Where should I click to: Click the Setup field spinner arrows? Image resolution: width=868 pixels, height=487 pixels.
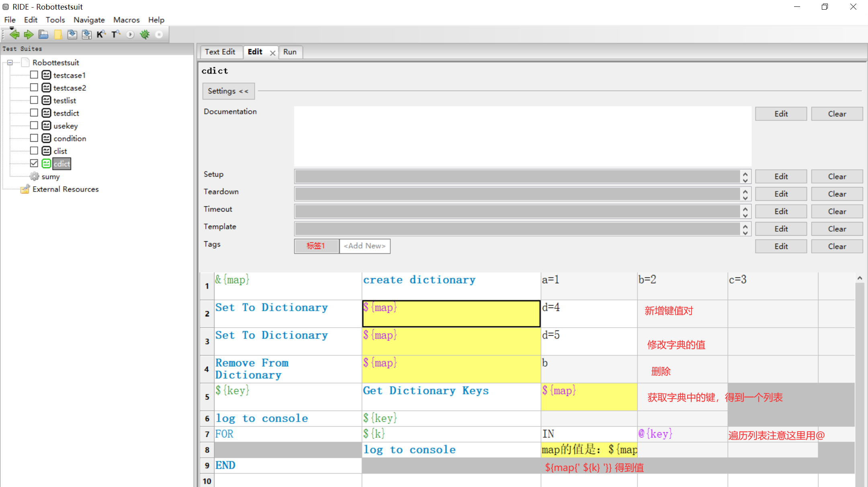[745, 177]
